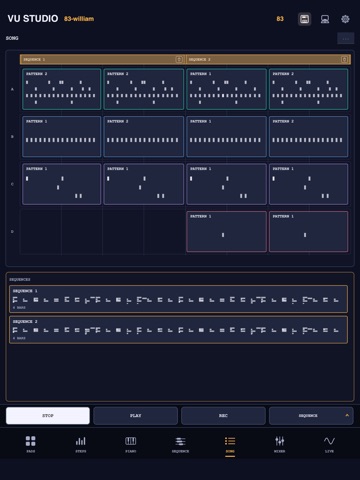Click track label D

(x=12, y=232)
